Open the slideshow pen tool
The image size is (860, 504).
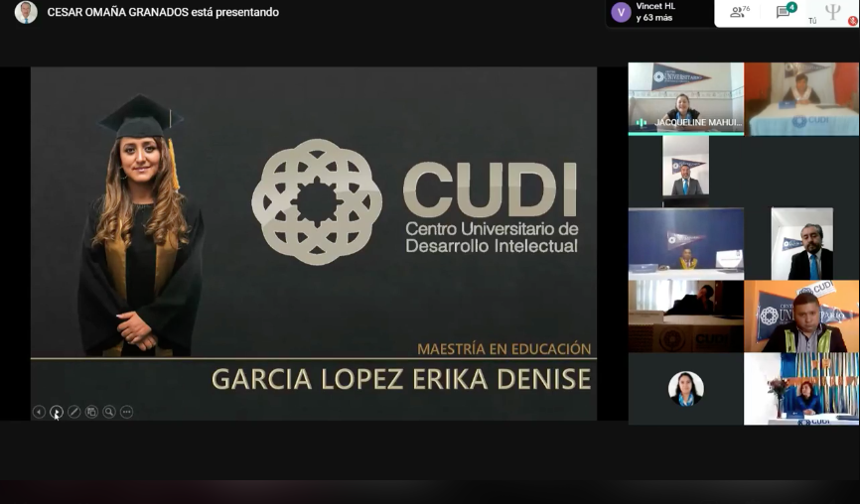(73, 412)
